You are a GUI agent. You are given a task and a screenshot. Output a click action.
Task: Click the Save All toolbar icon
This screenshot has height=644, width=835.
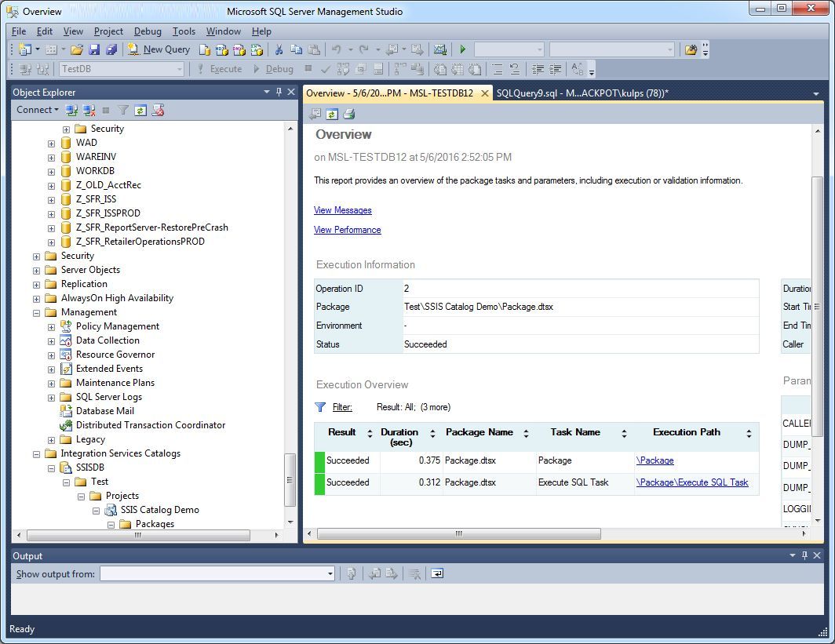tap(111, 49)
